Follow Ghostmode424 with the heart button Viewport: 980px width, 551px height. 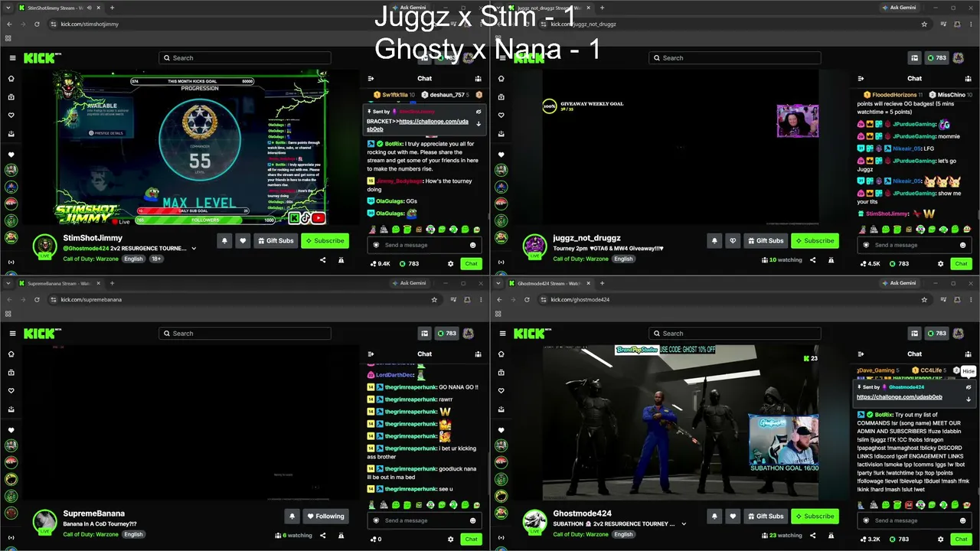pyautogui.click(x=733, y=516)
